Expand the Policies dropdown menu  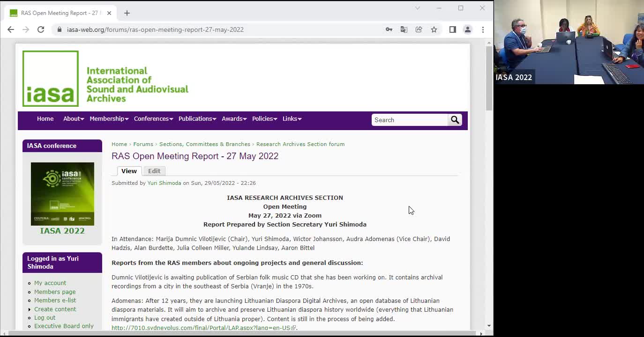(x=264, y=118)
